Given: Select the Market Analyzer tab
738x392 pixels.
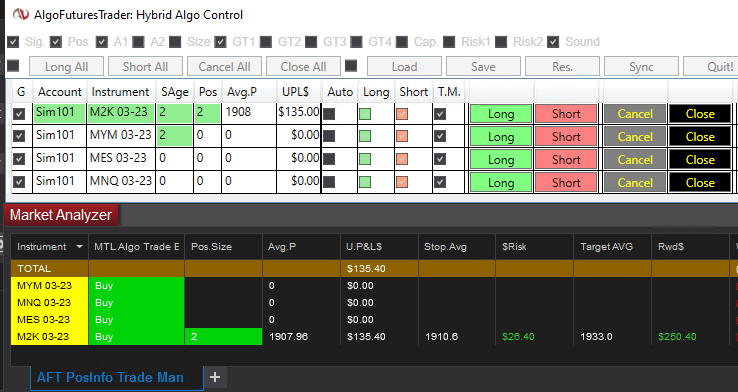Looking at the screenshot, I should [x=61, y=215].
